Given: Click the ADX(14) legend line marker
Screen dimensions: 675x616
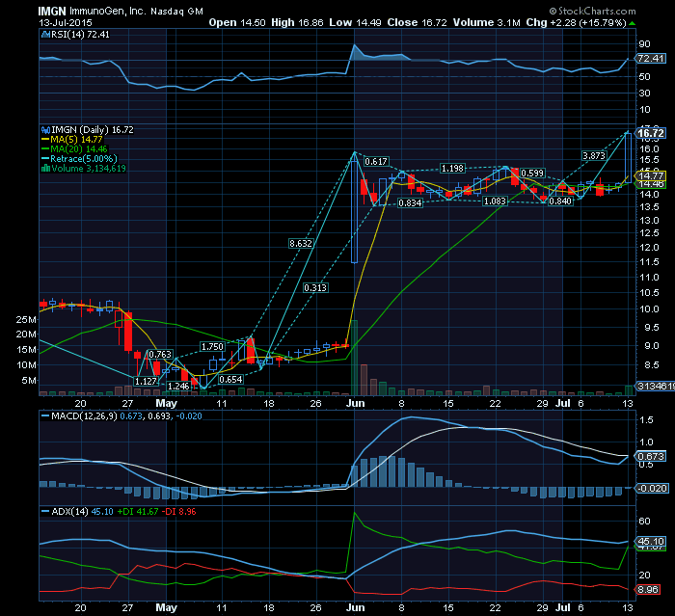Looking at the screenshot, I should 45,512.
